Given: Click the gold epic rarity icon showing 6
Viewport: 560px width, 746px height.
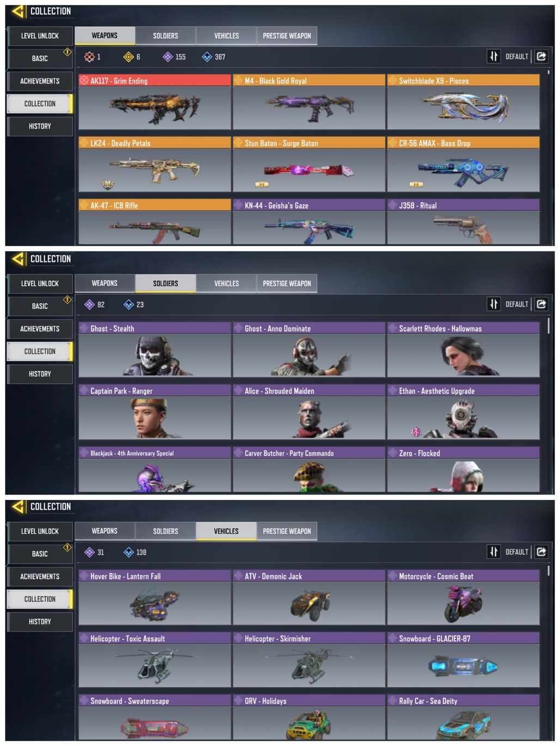Looking at the screenshot, I should tap(129, 57).
